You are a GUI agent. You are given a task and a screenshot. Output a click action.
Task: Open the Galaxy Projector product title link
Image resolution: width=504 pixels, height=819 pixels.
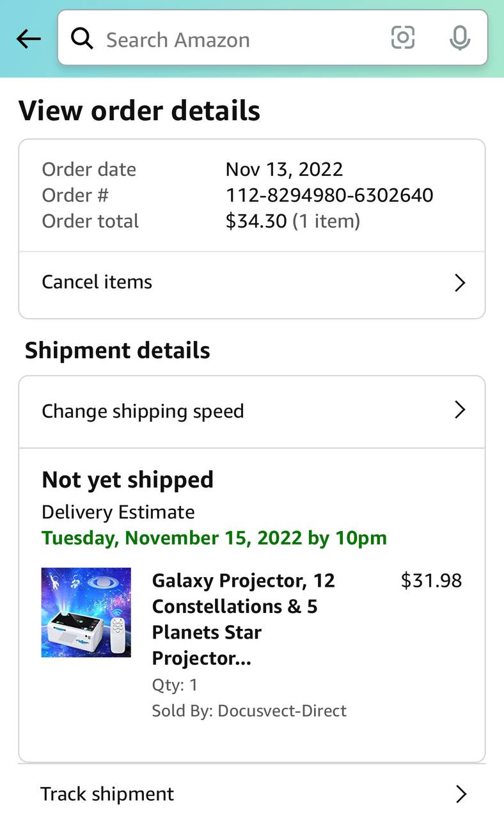pos(243,619)
